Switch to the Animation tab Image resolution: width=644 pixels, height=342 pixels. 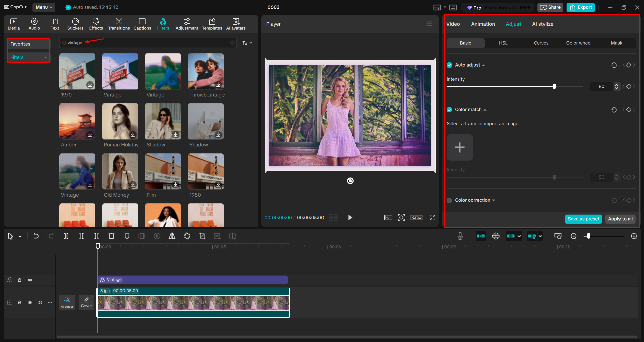483,24
